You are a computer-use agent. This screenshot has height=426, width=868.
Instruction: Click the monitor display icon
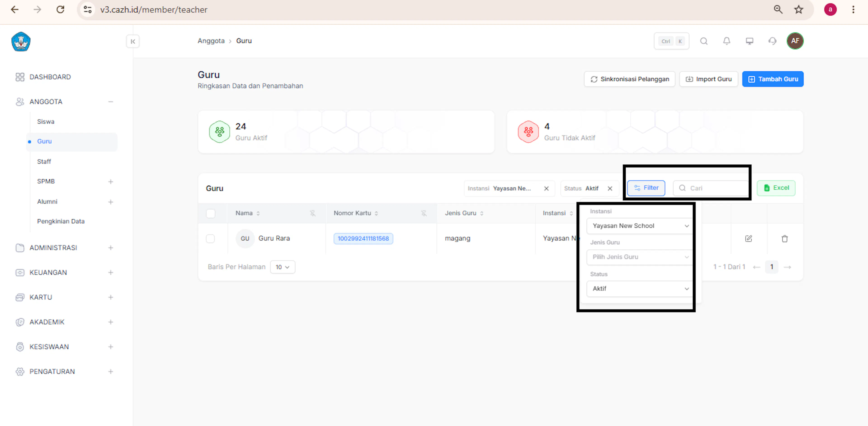tap(749, 41)
